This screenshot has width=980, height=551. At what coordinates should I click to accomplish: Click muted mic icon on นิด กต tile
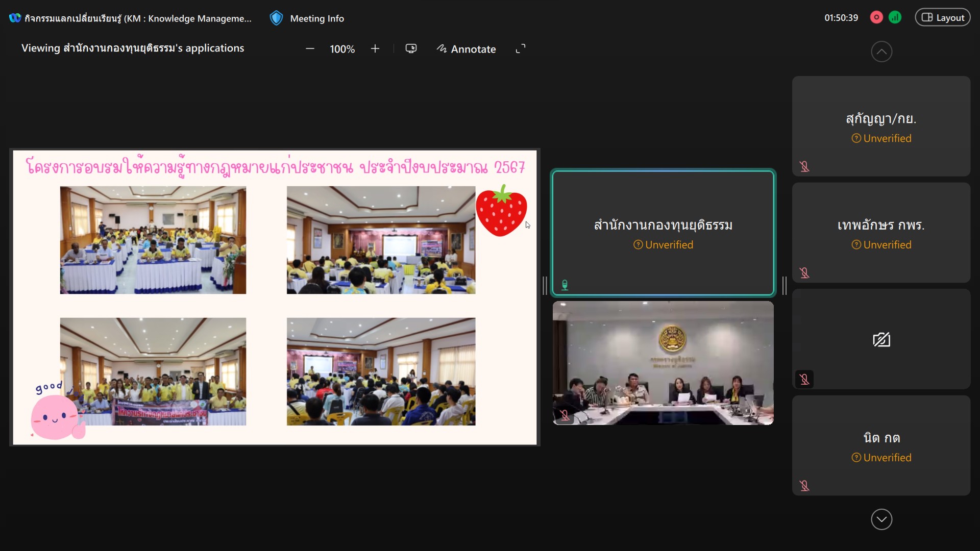click(x=804, y=486)
